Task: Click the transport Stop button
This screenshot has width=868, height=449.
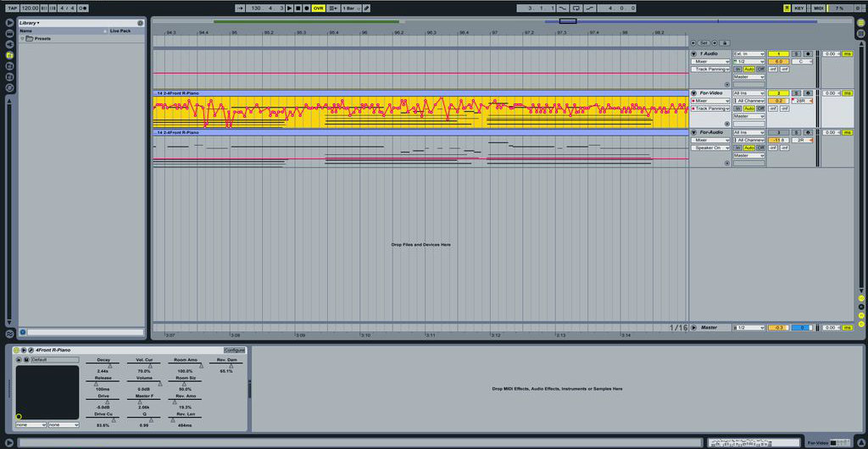Action: pos(298,8)
